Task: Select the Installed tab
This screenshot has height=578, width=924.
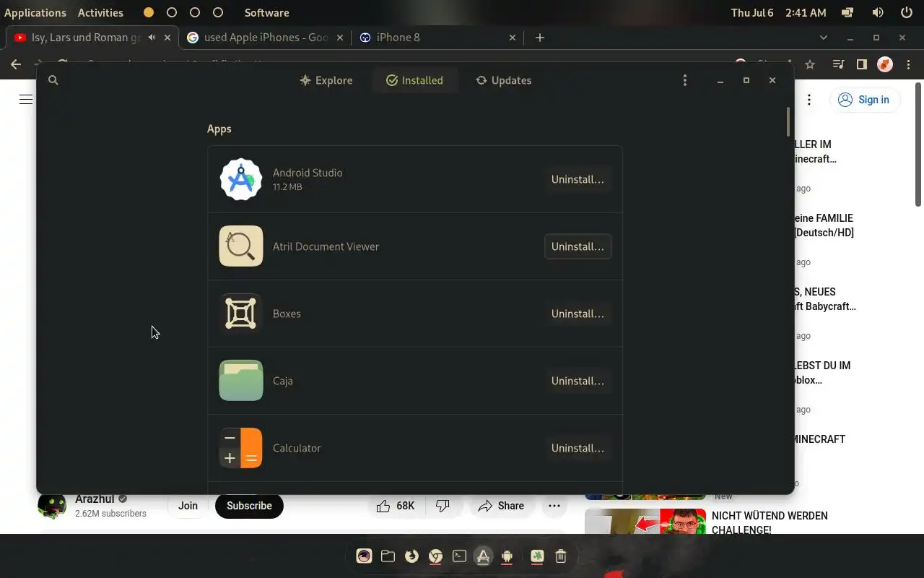Action: (x=415, y=80)
